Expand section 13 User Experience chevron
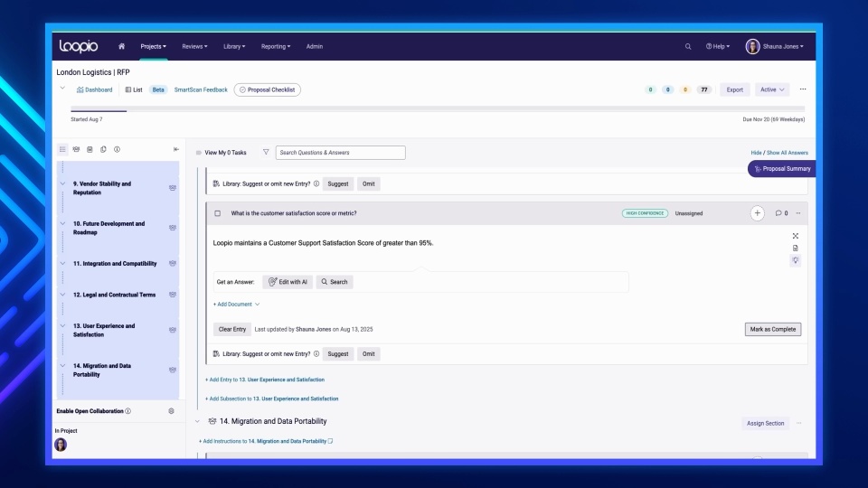This screenshot has width=868, height=488. 62,326
